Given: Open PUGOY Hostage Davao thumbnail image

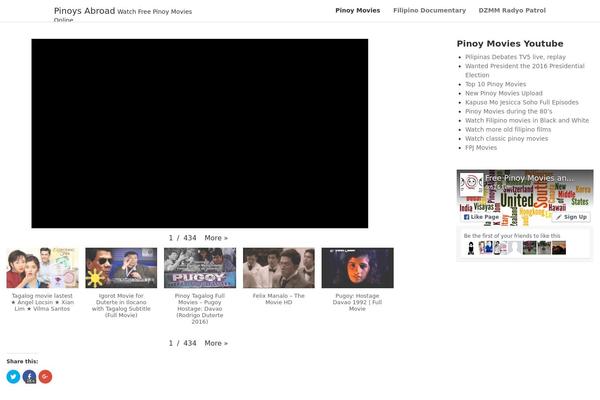Looking at the screenshot, I should [200, 268].
